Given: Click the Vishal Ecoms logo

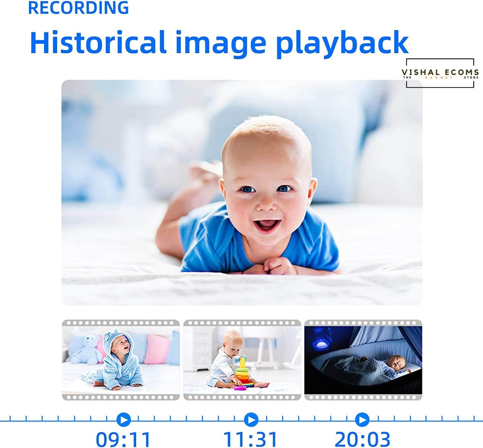Looking at the screenshot, I should click(x=440, y=73).
